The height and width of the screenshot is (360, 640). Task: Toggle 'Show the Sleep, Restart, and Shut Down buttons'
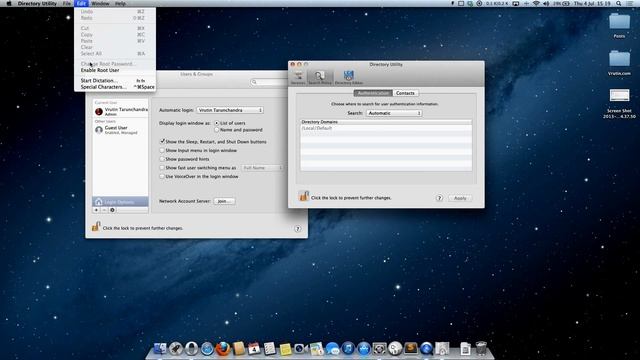tap(162, 142)
